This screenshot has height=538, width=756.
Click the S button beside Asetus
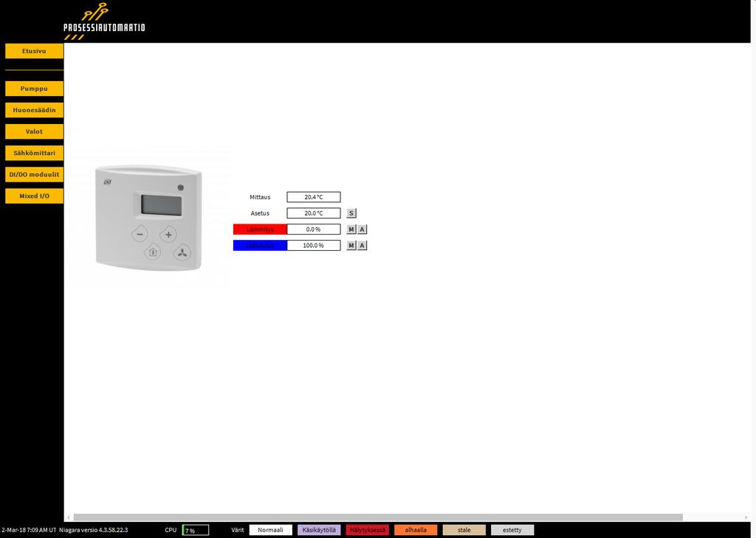click(351, 213)
